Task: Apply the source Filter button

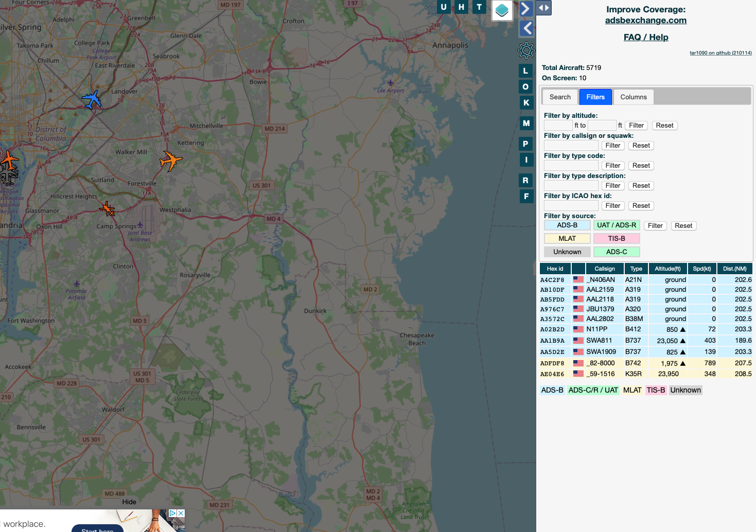Action: click(x=655, y=226)
